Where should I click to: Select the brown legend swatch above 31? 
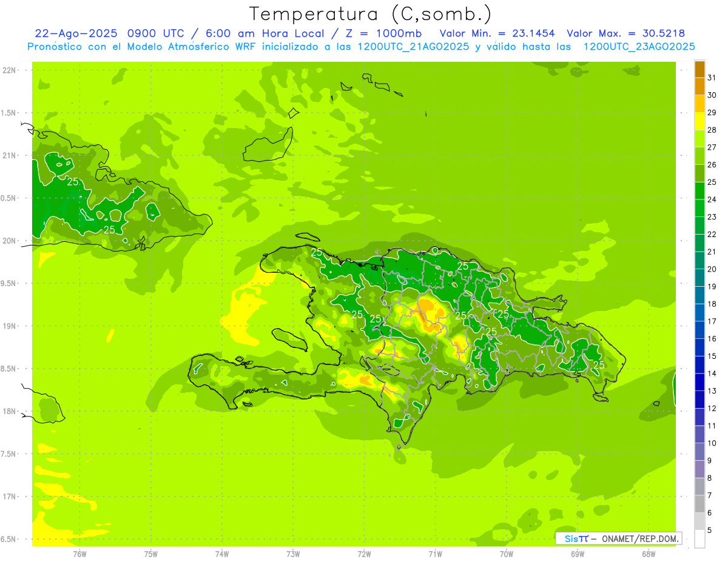(699, 69)
